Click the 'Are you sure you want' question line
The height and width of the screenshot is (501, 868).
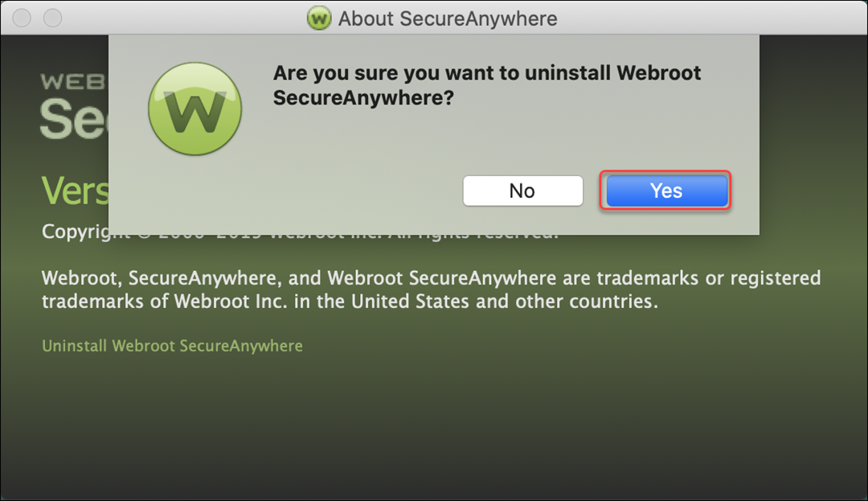[486, 73]
